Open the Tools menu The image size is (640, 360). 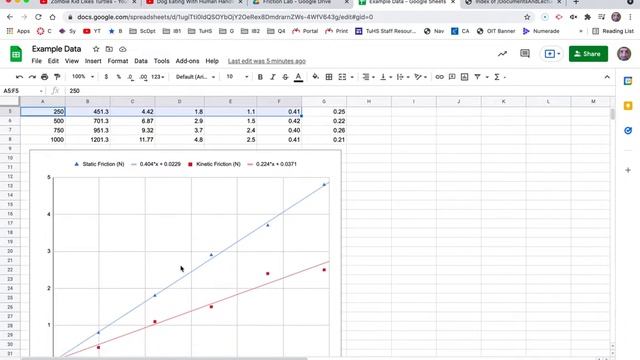click(161, 61)
